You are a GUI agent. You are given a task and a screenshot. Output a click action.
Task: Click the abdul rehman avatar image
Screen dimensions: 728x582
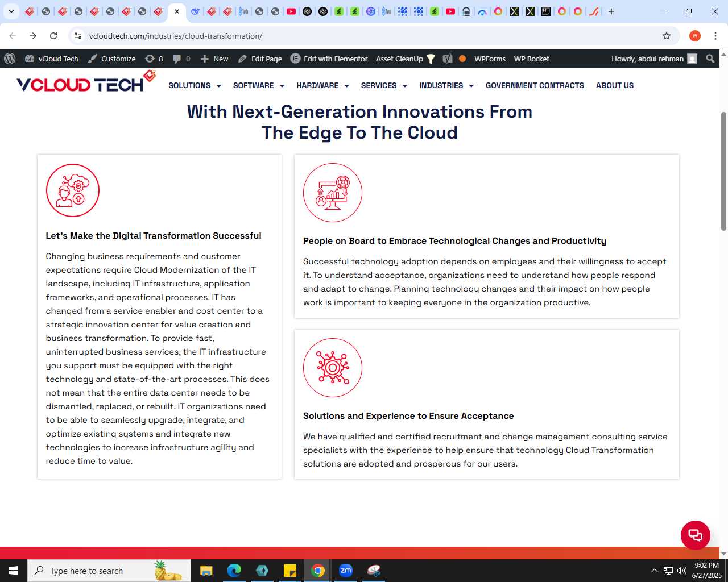692,59
